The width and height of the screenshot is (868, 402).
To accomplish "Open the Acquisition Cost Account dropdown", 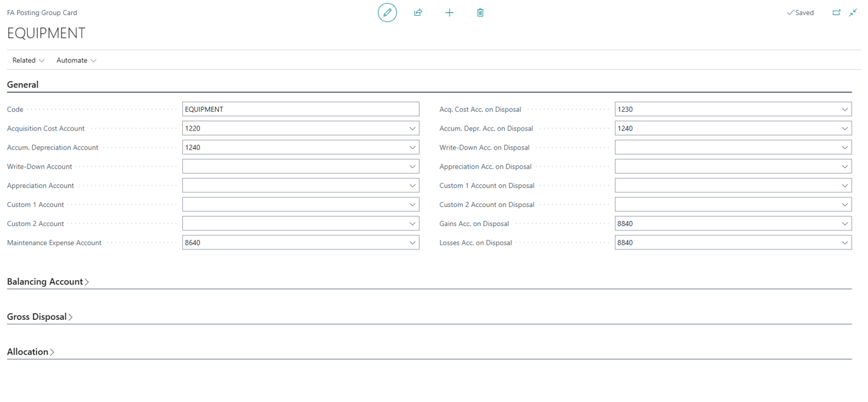I will pyautogui.click(x=413, y=127).
